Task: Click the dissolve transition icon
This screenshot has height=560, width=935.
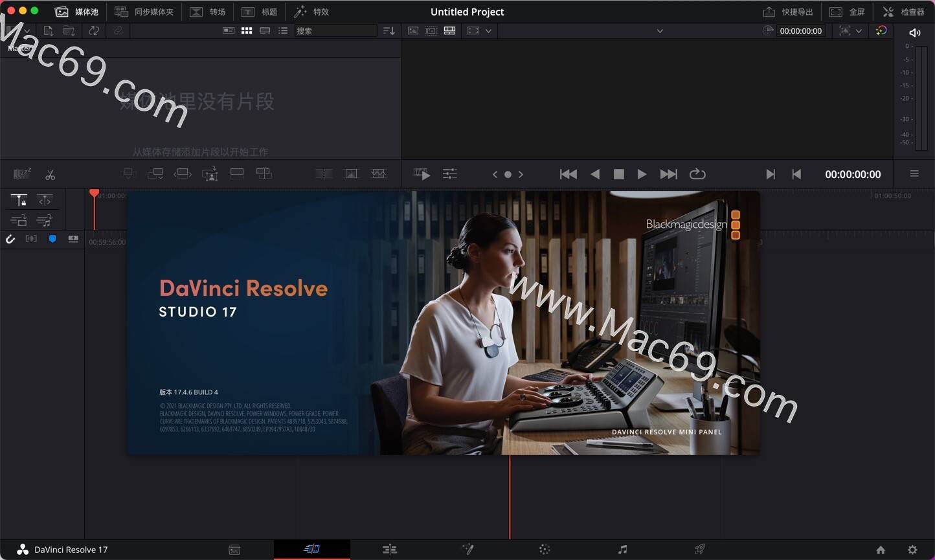Action: pyautogui.click(x=324, y=174)
